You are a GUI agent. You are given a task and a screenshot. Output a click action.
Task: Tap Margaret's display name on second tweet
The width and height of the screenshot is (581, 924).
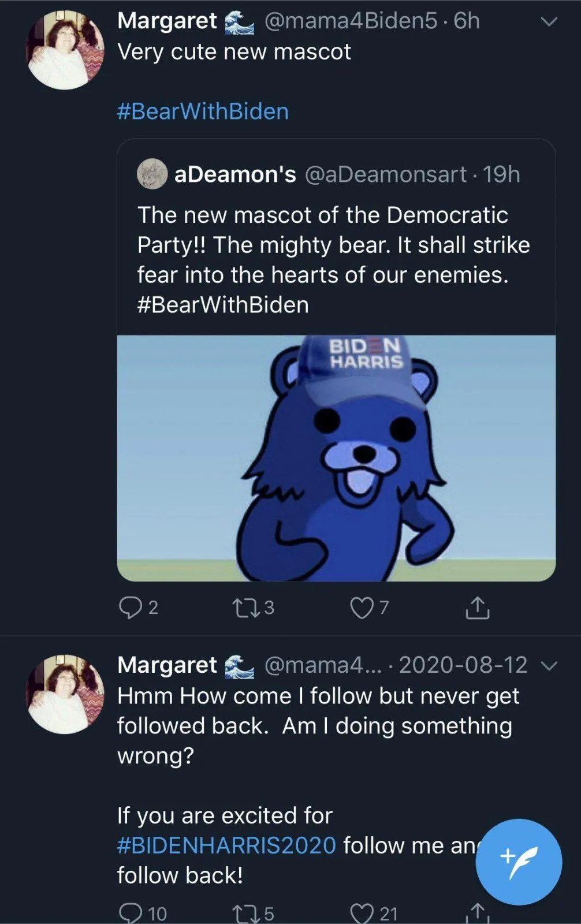point(167,665)
